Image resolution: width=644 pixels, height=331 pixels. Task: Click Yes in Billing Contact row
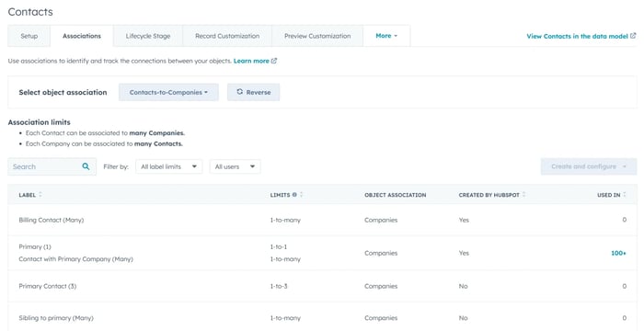click(464, 220)
